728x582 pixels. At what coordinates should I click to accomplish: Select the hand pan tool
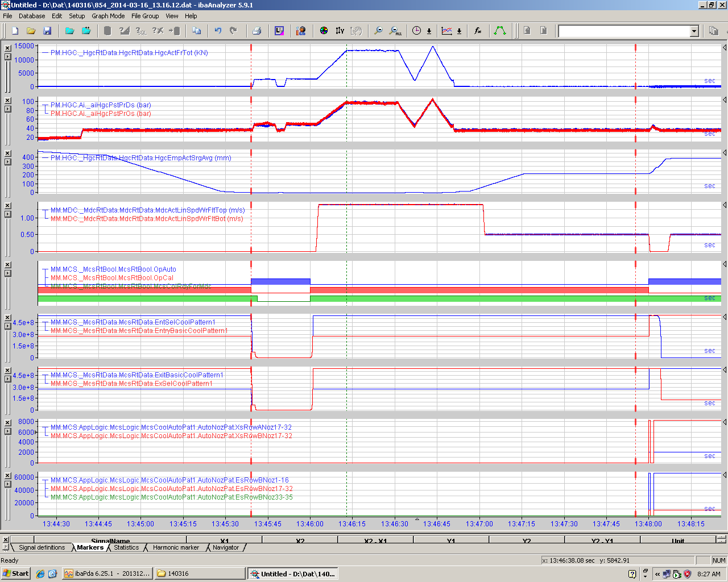click(356, 31)
